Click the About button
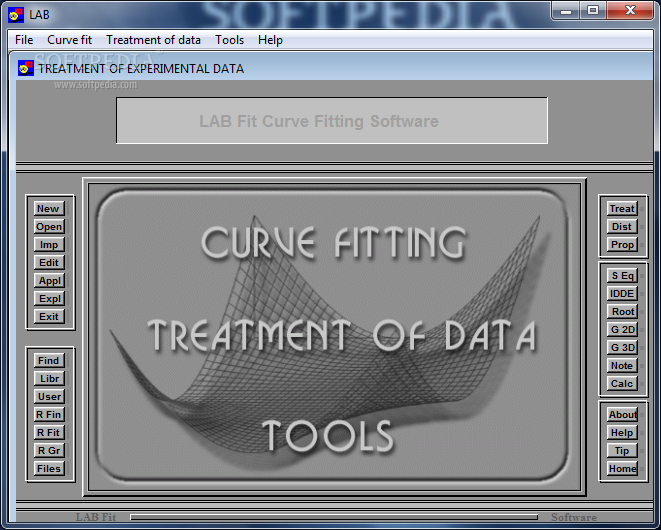 point(622,415)
